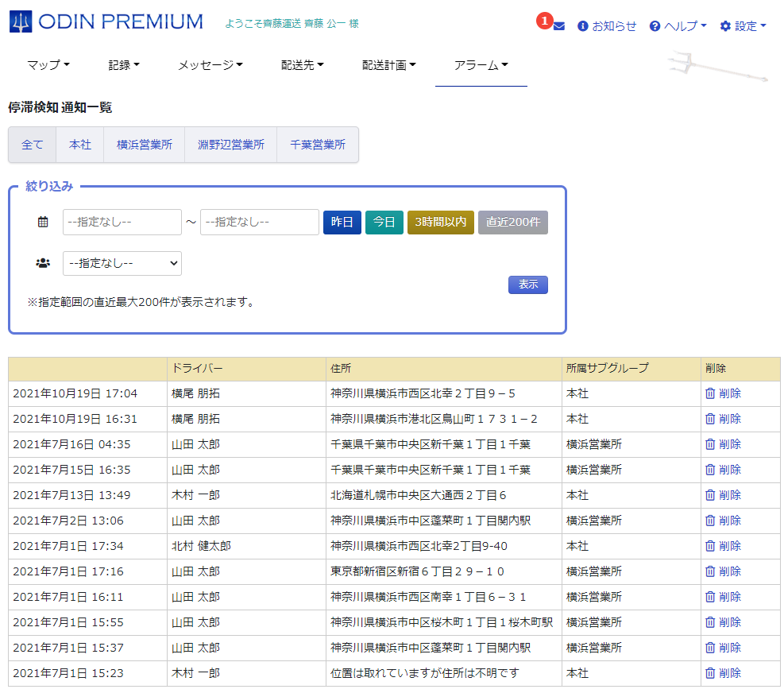Screen dimensions: 784x693
Task: Click the trash icon for 2021年10月19日 17:04 row
Action: [710, 393]
